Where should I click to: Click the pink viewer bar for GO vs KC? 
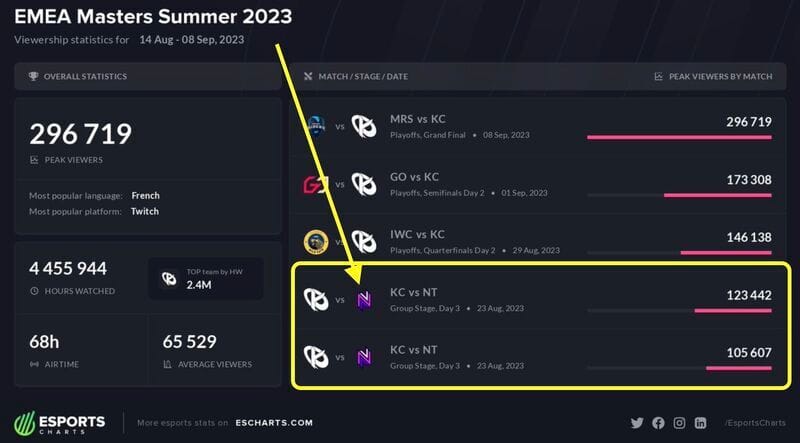click(717, 195)
